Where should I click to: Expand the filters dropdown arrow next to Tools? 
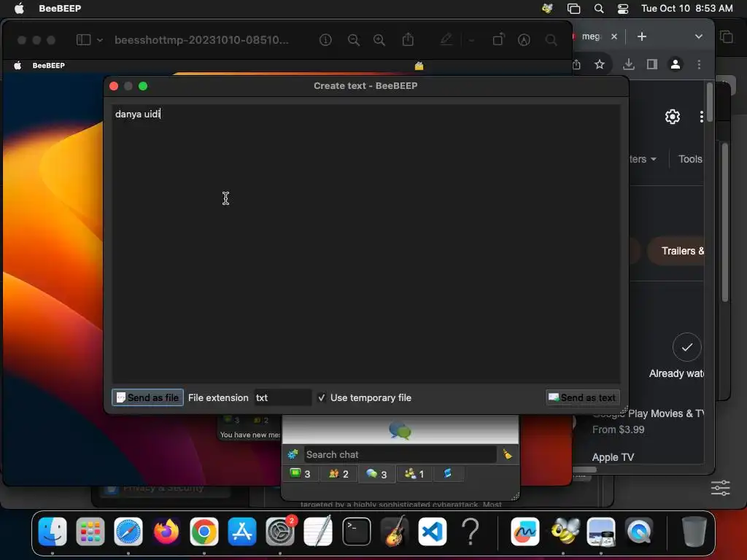coord(653,159)
